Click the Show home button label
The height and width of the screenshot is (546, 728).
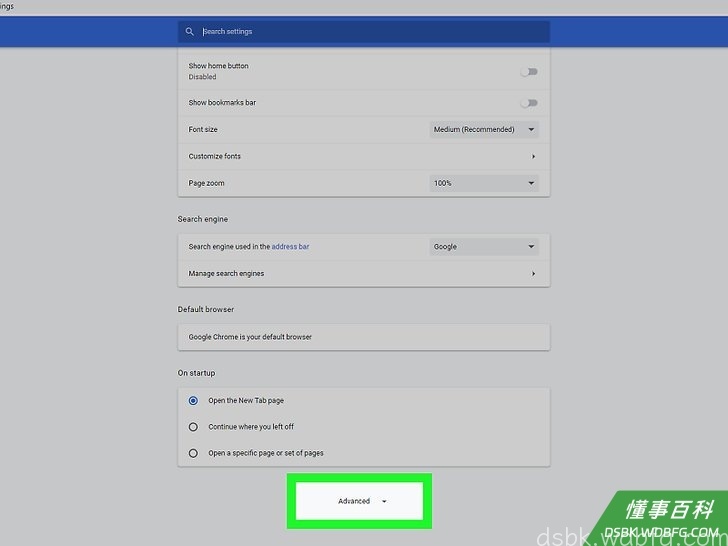click(x=218, y=66)
